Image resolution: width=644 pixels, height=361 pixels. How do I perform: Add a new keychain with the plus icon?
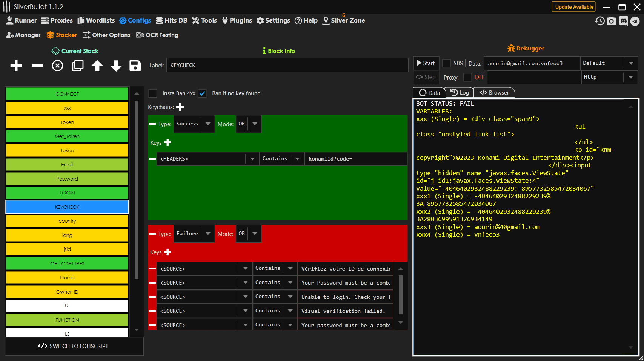pyautogui.click(x=180, y=107)
